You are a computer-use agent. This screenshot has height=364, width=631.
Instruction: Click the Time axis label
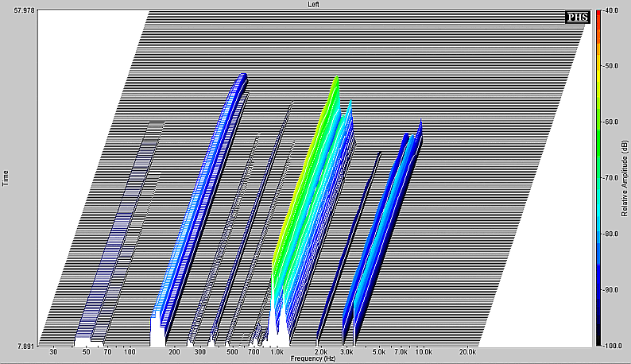[x=6, y=177]
